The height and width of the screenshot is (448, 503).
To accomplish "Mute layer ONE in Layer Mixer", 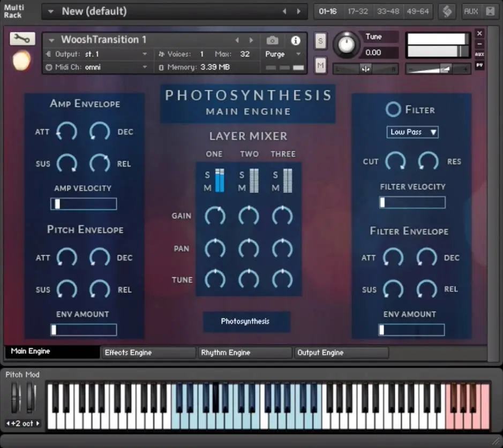I will click(207, 188).
